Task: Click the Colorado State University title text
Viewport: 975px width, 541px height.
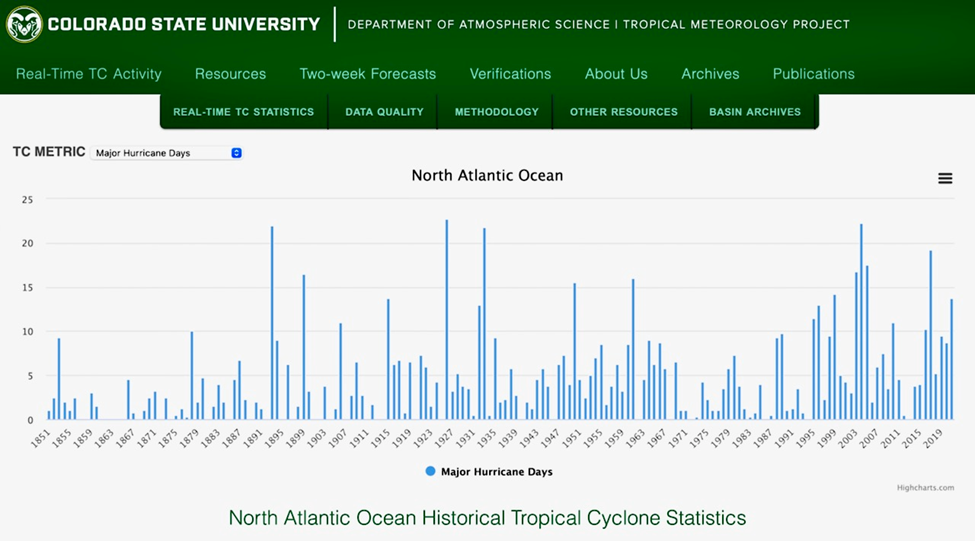Action: click(x=184, y=24)
